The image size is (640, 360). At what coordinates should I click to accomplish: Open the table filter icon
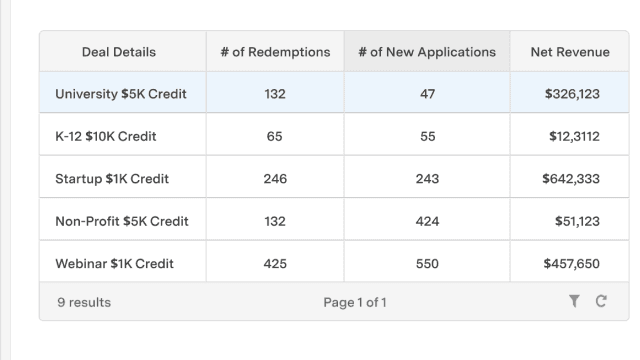point(574,301)
